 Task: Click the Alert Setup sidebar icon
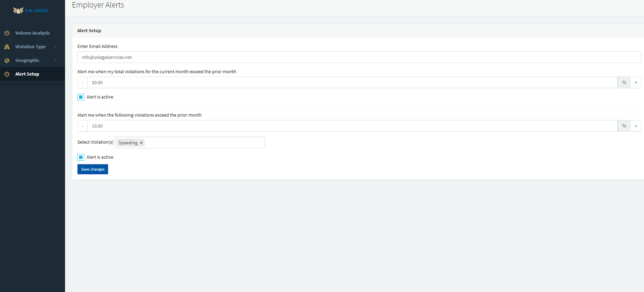7,74
